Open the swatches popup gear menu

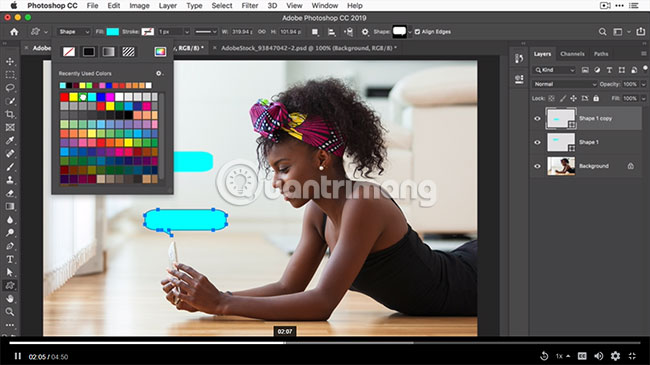[x=159, y=73]
